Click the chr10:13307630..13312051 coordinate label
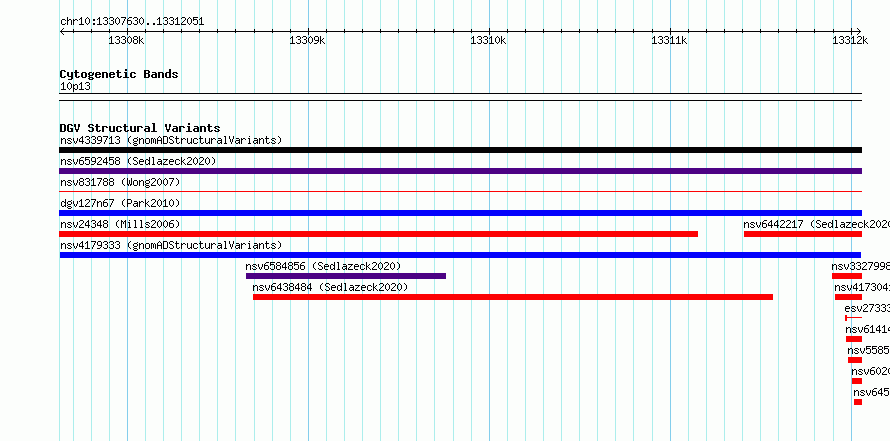890x441 pixels. (x=132, y=22)
